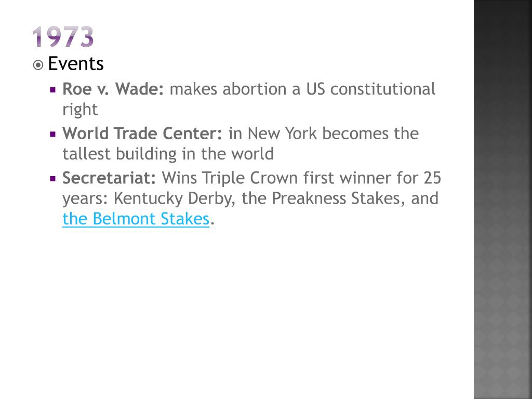Image resolution: width=532 pixels, height=399 pixels.
Task: Open the Belmont Stakes hyperlink
Action: coord(136,219)
